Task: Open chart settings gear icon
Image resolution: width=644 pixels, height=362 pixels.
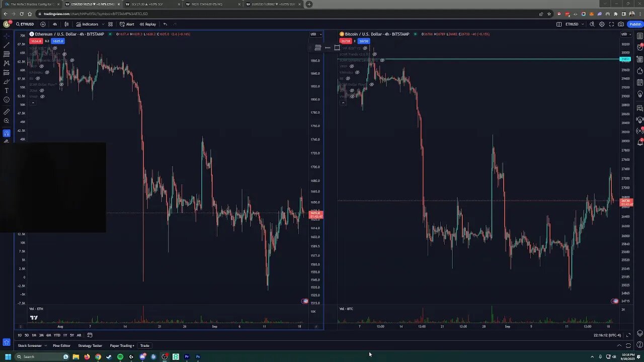Action: [x=602, y=24]
